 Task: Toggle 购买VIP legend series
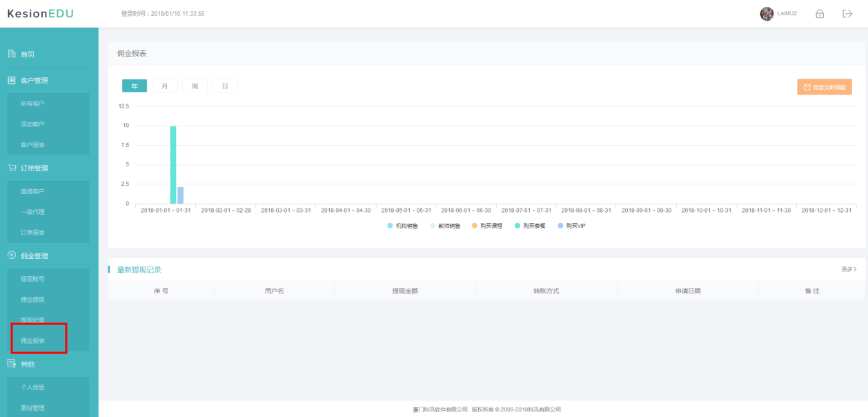571,226
